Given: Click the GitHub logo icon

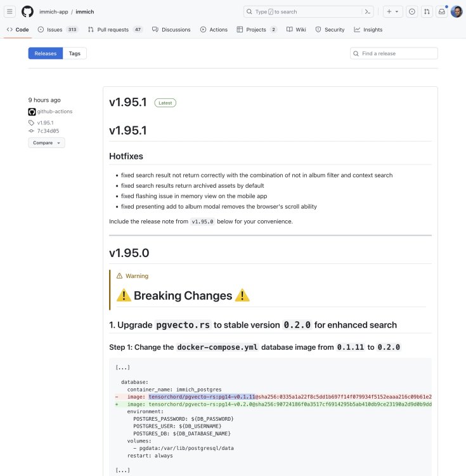Looking at the screenshot, I should [27, 12].
